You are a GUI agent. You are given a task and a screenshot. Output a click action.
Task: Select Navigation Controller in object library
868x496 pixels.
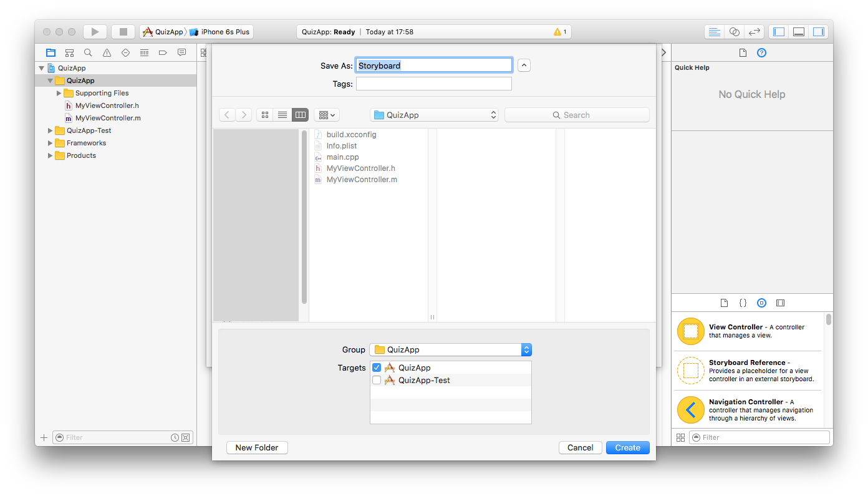748,410
